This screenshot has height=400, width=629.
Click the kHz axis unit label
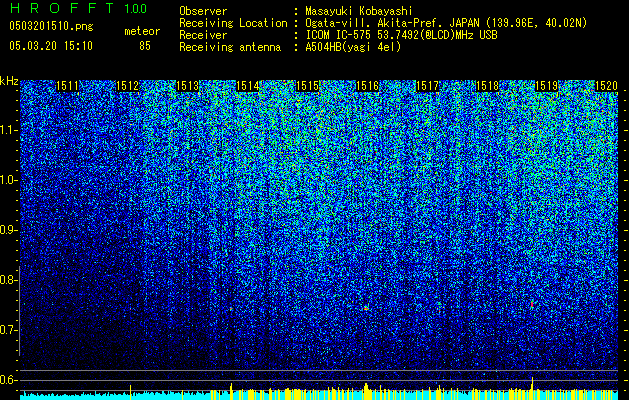pos(9,82)
